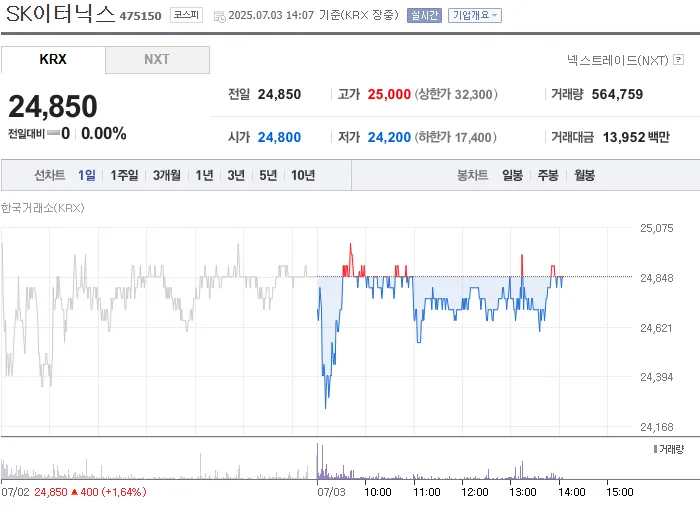Image resolution: width=700 pixels, height=515 pixels.
Task: Click the 봉차트 label
Action: click(x=472, y=175)
